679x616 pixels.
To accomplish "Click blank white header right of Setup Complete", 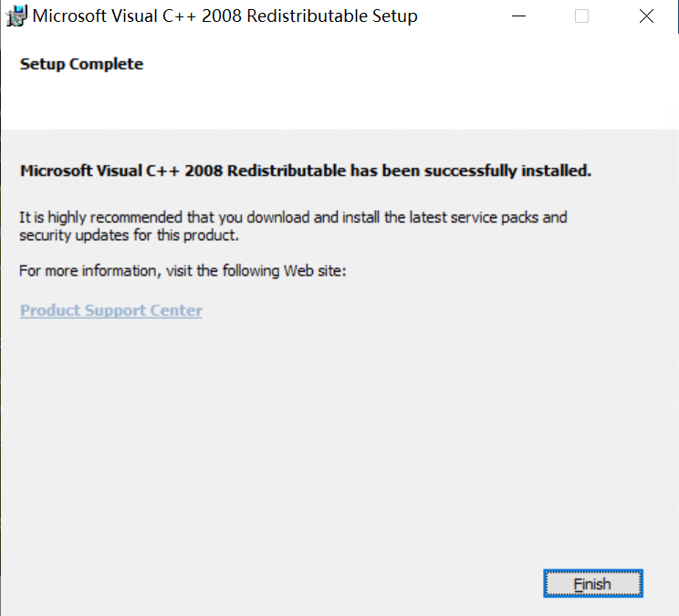I will 411,82.
